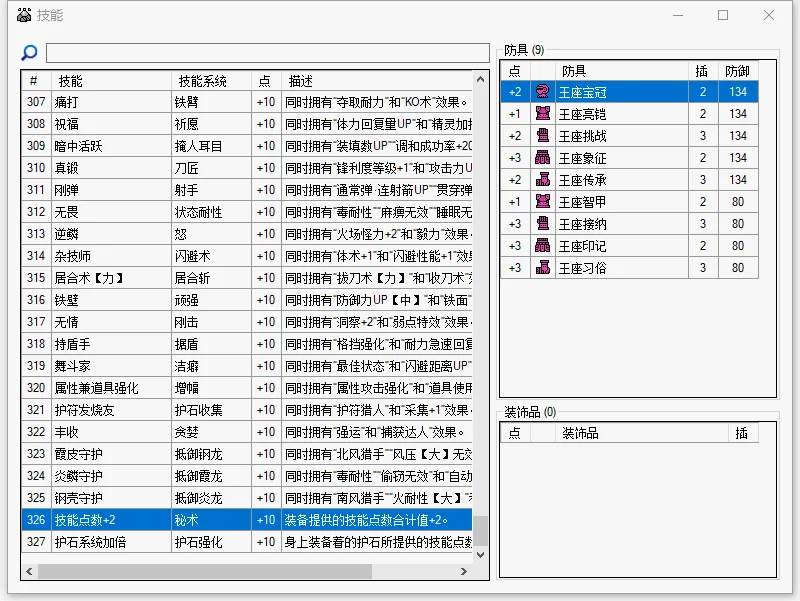Select skill row 无畏
Screen dimensions: 800x601
(247, 212)
